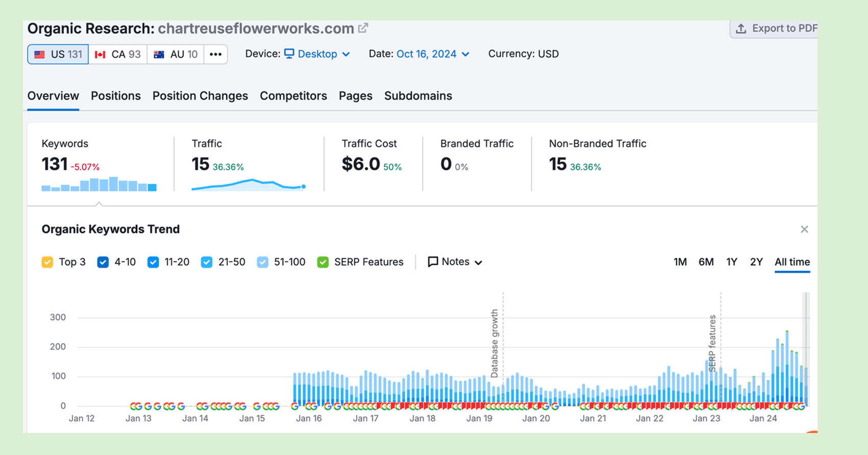Viewport: 868px width, 455px height.
Task: Toggle the 51-100 positions checkbox
Action: coord(262,262)
